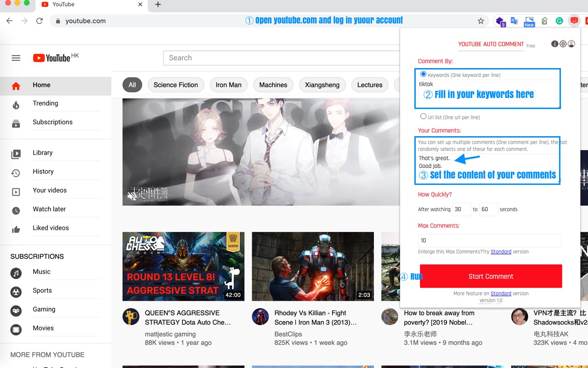Viewport: 588px width, 368px height.
Task: Open the mattjestic gaming channel name
Action: 170,334
